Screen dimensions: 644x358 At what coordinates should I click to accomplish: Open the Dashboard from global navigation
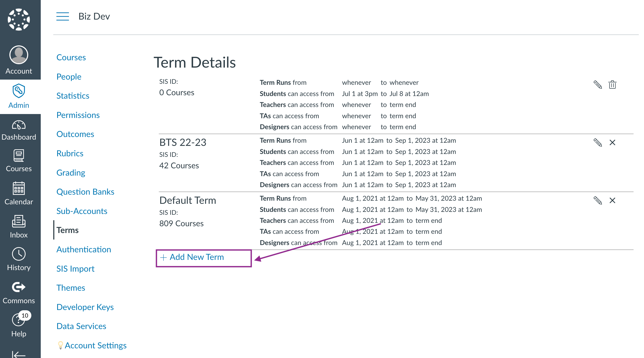(19, 130)
